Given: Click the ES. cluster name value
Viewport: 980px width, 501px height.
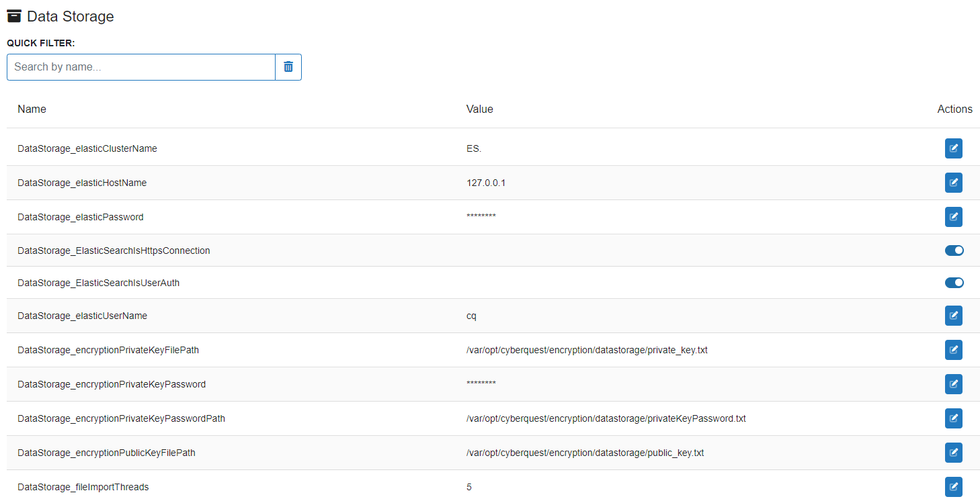Looking at the screenshot, I should click(x=474, y=148).
